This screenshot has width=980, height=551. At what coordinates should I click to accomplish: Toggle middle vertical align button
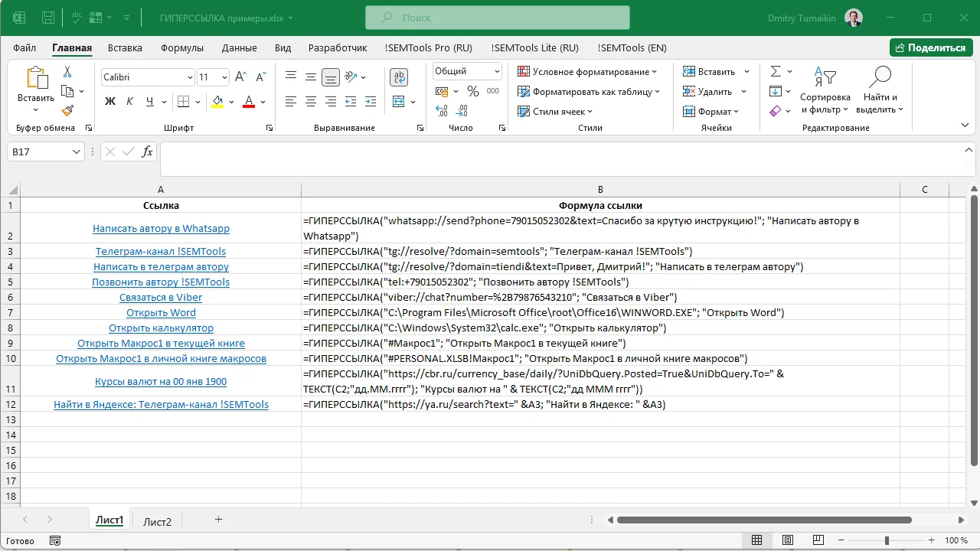coord(311,77)
